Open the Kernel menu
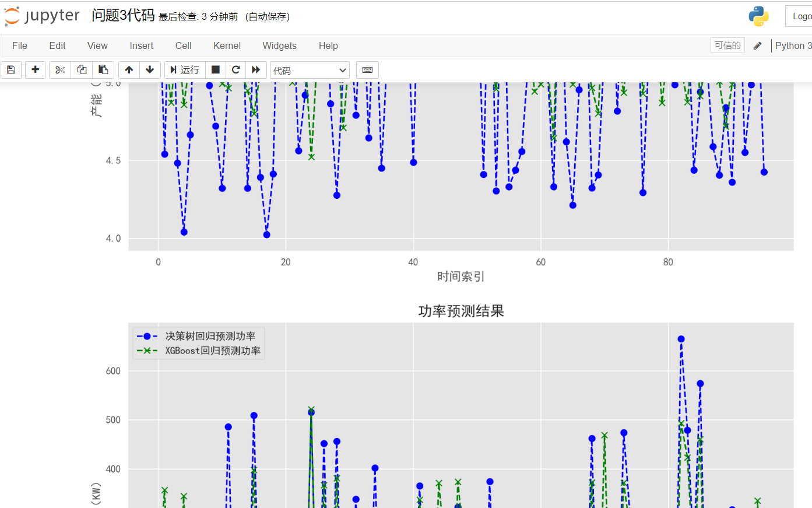 click(x=227, y=45)
